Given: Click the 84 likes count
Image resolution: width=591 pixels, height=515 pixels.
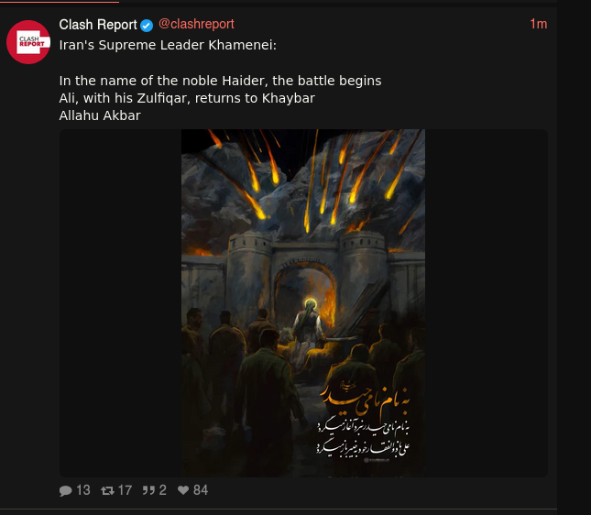Looking at the screenshot, I should (201, 490).
